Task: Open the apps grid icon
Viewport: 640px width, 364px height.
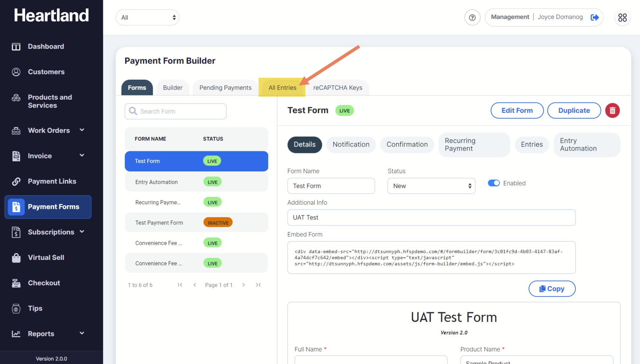Action: (x=622, y=18)
